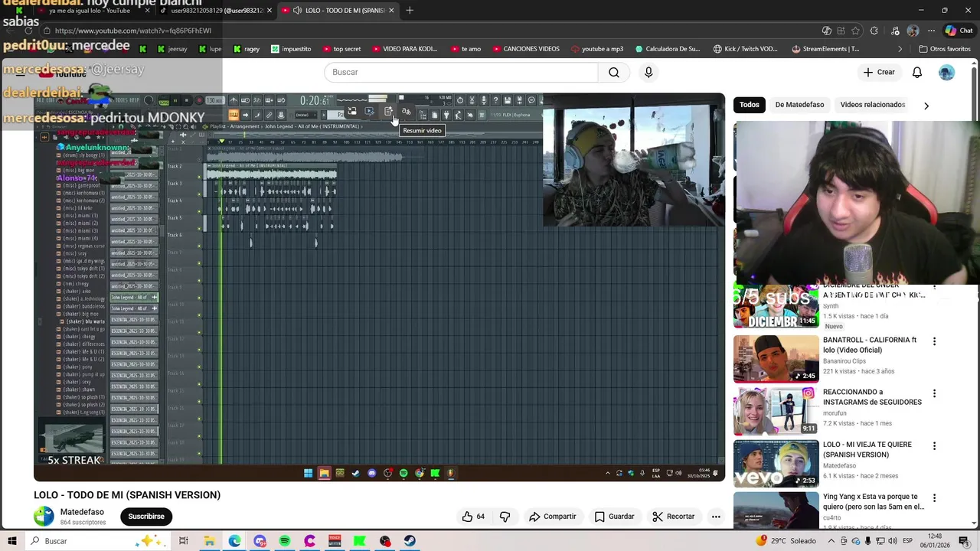The width and height of the screenshot is (980, 551).
Task: Subscribe to Matedefaso channel
Action: click(x=145, y=517)
